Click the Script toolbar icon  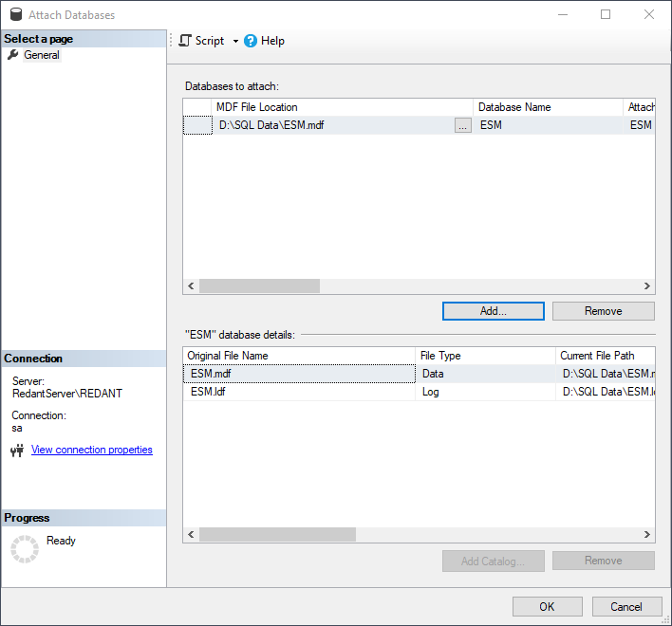click(x=186, y=41)
